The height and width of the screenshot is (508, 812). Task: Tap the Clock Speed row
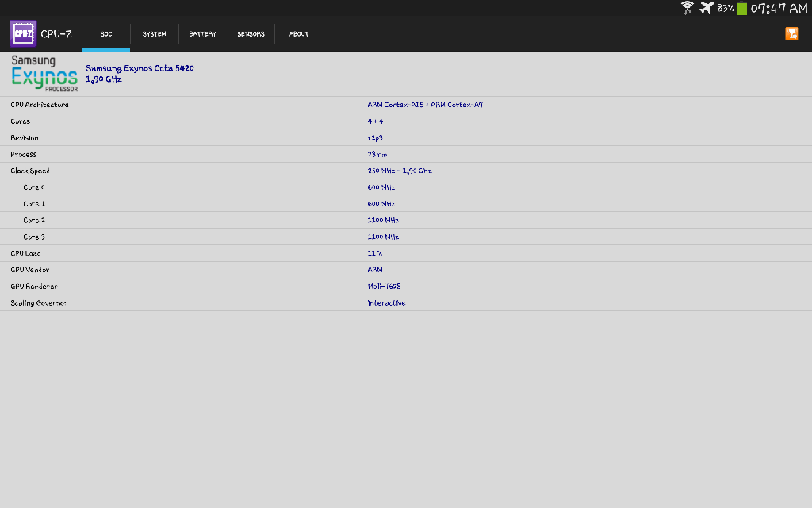tap(406, 171)
